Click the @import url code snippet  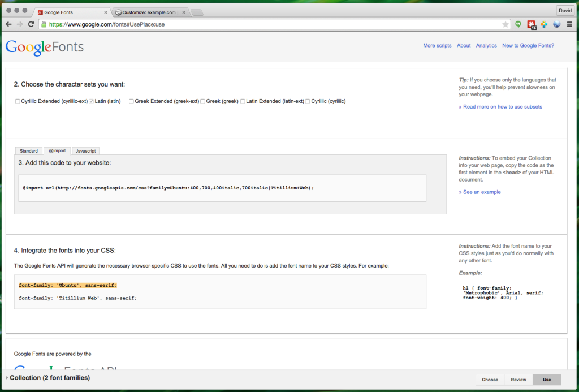point(168,188)
